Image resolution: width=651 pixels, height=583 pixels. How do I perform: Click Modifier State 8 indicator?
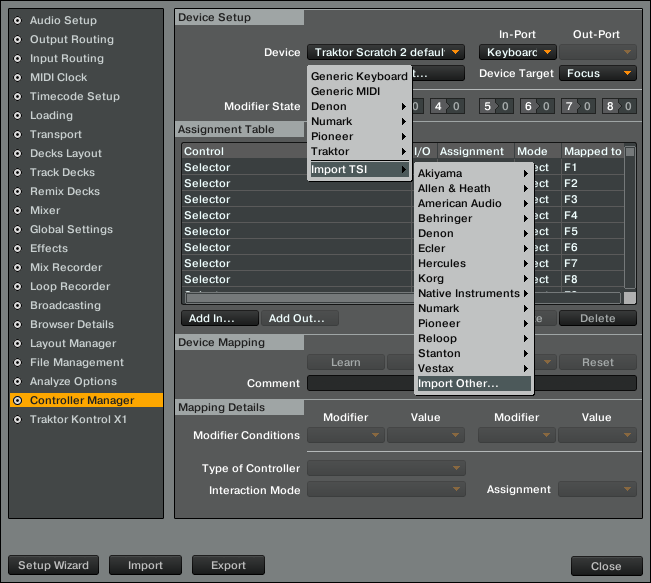click(619, 106)
